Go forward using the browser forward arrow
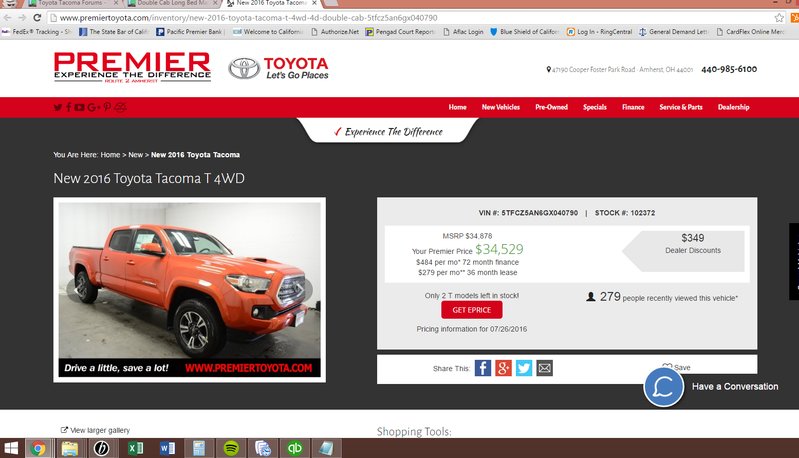The image size is (799, 458). (22, 18)
